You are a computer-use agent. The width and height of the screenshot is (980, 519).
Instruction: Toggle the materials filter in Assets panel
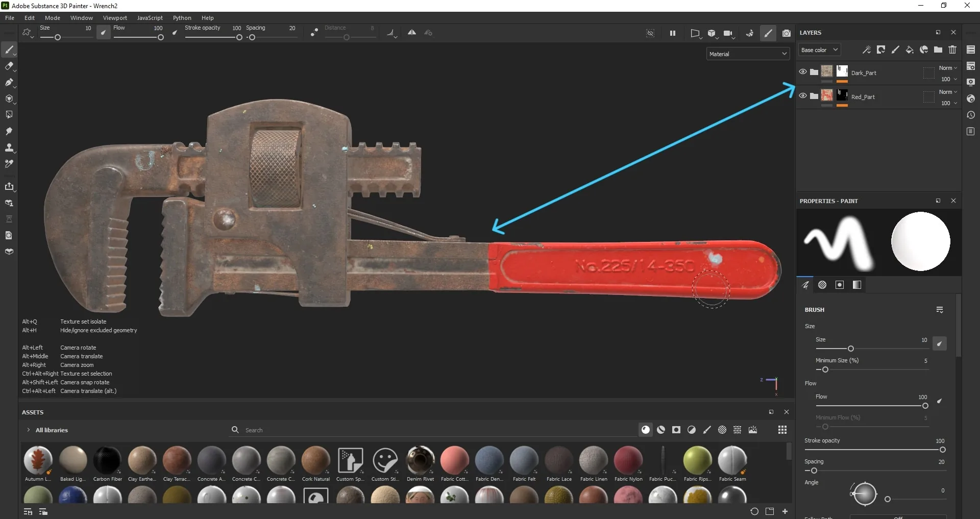click(x=646, y=430)
